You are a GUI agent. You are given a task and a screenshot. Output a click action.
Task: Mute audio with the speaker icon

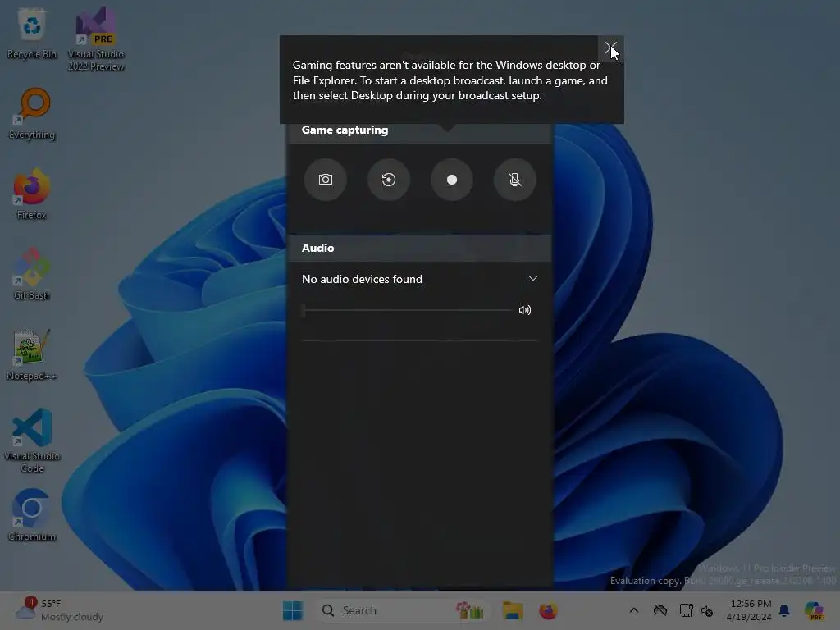524,310
